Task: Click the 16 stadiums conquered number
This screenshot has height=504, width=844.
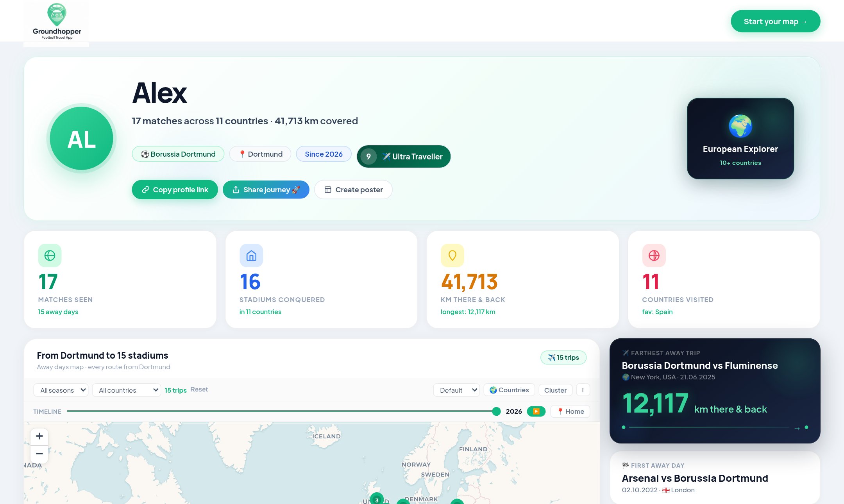Action: click(x=250, y=282)
